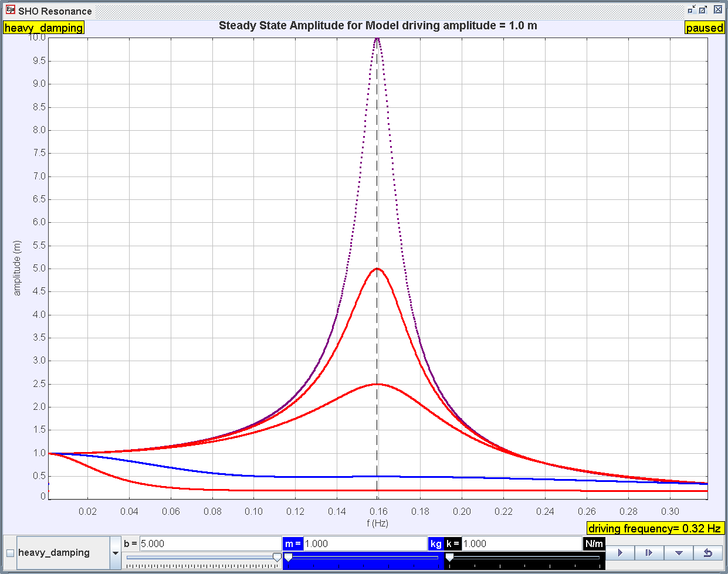Image resolution: width=728 pixels, height=574 pixels.
Task: Open extra controls via the down-arrow button
Action: click(679, 552)
